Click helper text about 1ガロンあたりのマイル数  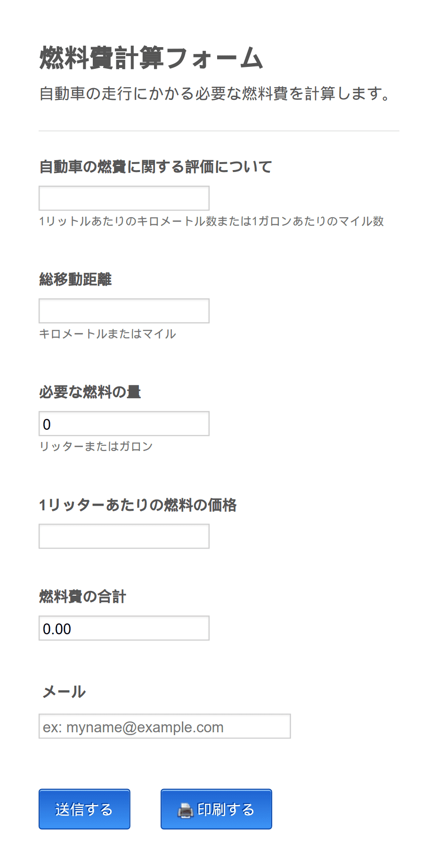pos(211,221)
